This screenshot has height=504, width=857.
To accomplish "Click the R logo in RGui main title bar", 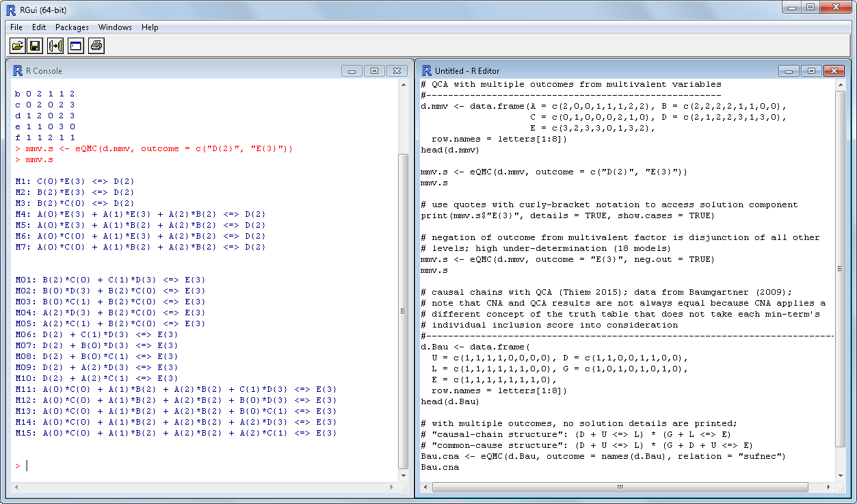I will (x=11, y=10).
